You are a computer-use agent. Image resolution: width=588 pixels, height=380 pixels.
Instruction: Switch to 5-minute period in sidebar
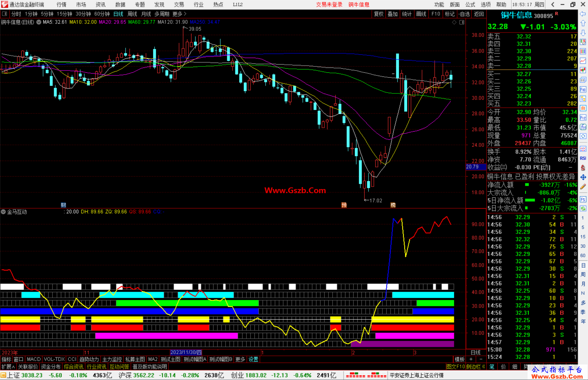583,227
